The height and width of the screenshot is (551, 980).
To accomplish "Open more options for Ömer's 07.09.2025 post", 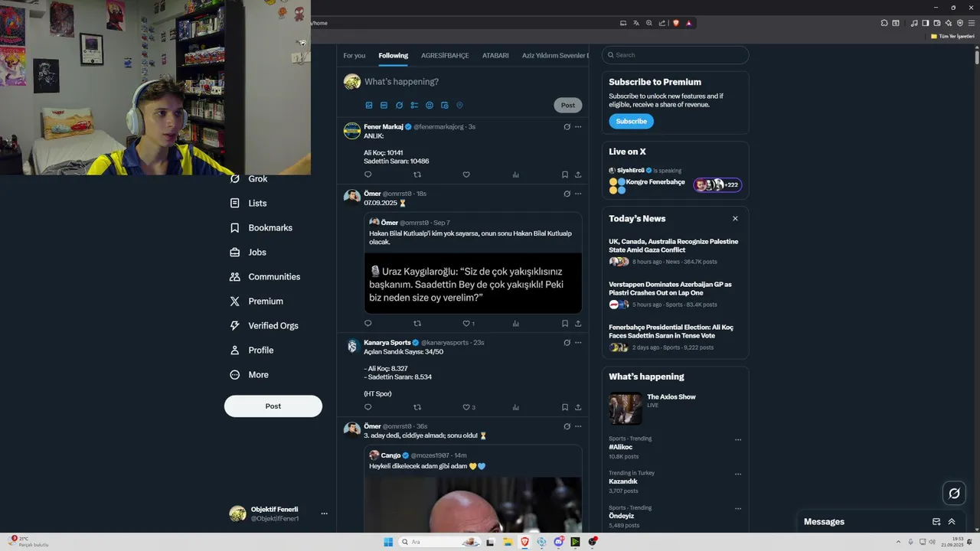I will (578, 194).
